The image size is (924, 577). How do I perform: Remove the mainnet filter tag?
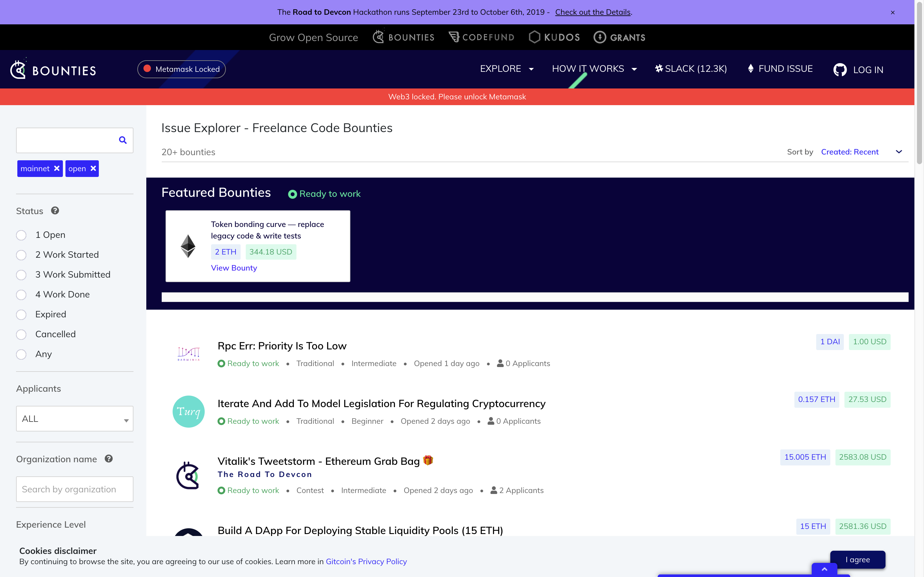coord(57,168)
